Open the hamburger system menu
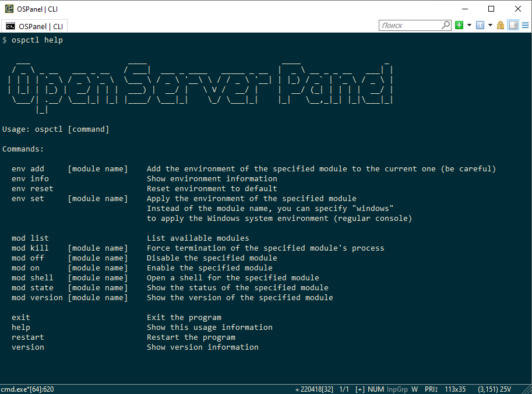532x394 pixels. (x=524, y=25)
